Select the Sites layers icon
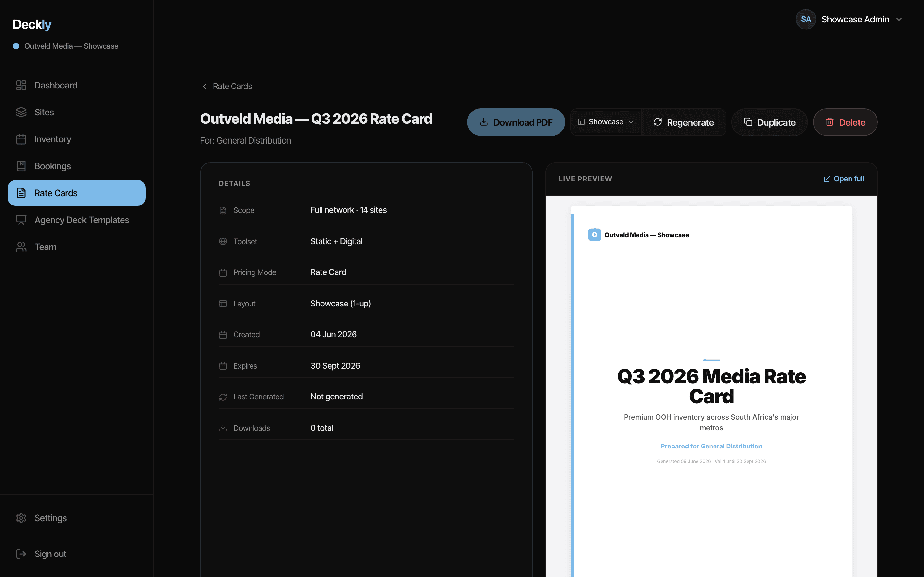 click(21, 112)
